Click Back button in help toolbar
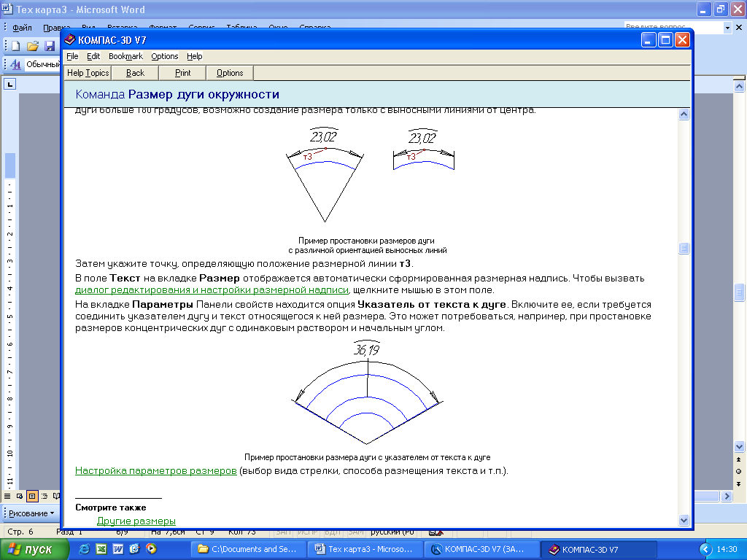Screen dimensions: 747x560 tap(135, 73)
